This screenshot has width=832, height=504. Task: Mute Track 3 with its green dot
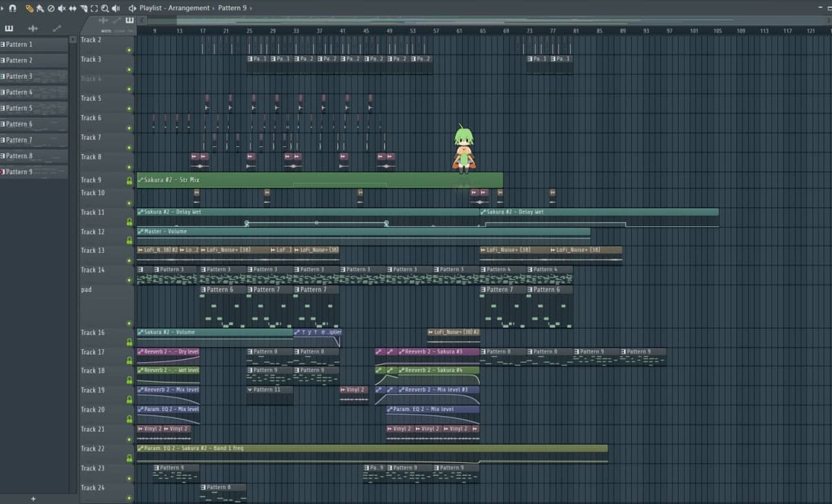point(129,69)
